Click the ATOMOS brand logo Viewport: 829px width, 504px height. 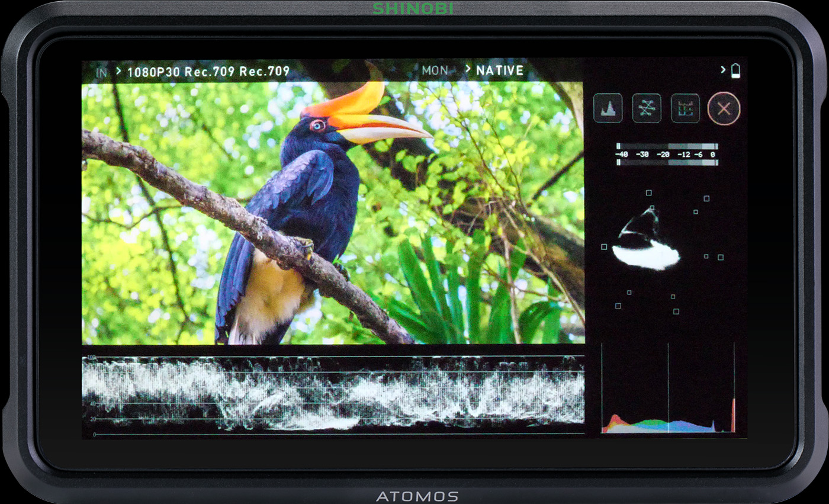click(x=417, y=496)
